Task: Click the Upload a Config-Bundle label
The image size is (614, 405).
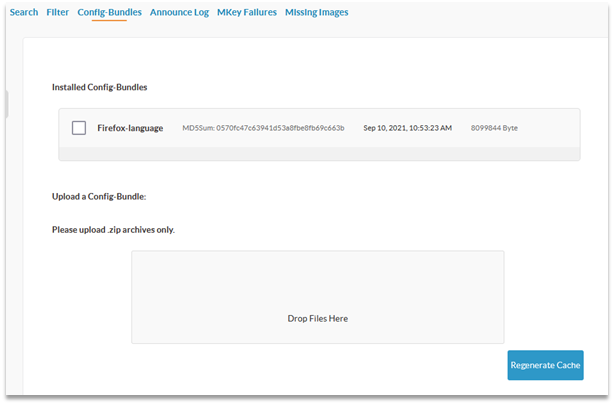Action: 99,196
